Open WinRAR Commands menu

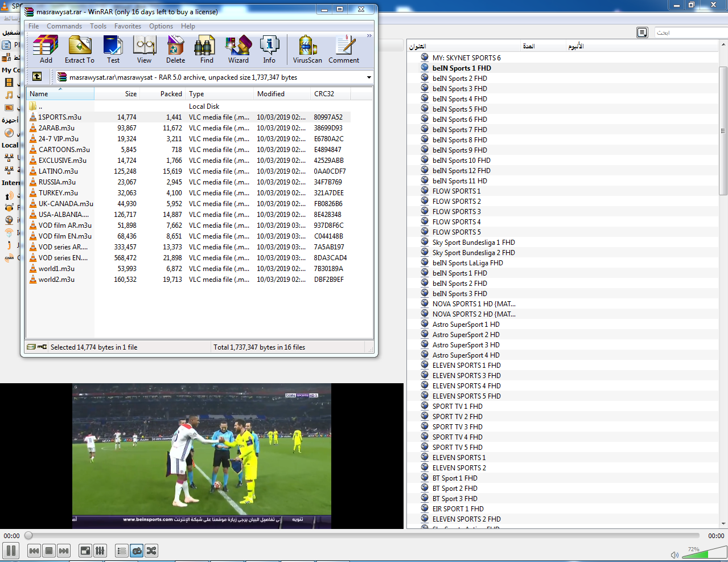point(64,26)
